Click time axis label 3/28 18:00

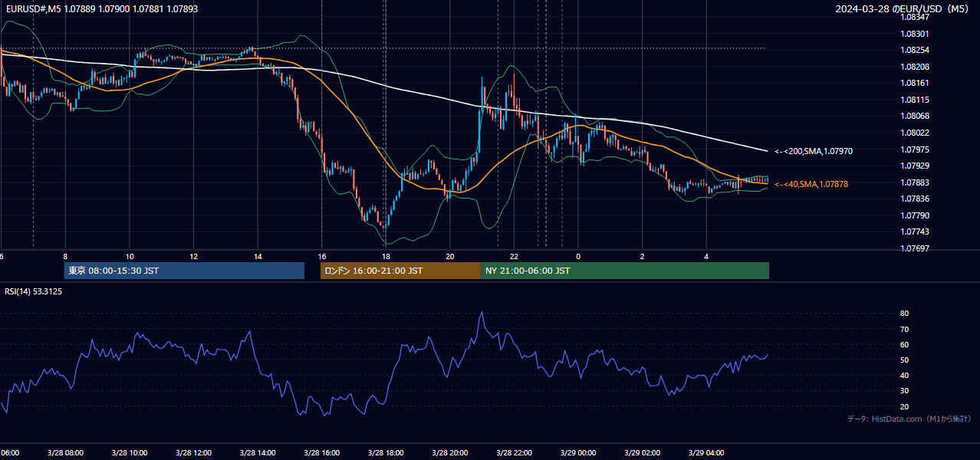coord(386,452)
